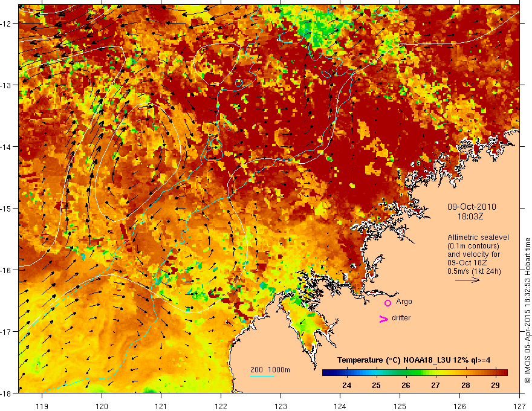Screen dimensions: 532x411
Task: Click the color bar label 26
Action: coord(406,385)
